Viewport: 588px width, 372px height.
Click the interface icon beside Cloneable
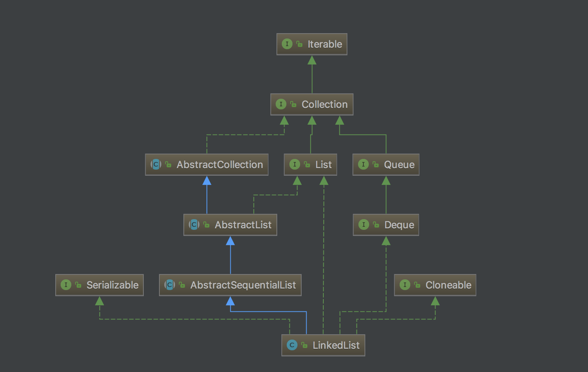tap(405, 285)
